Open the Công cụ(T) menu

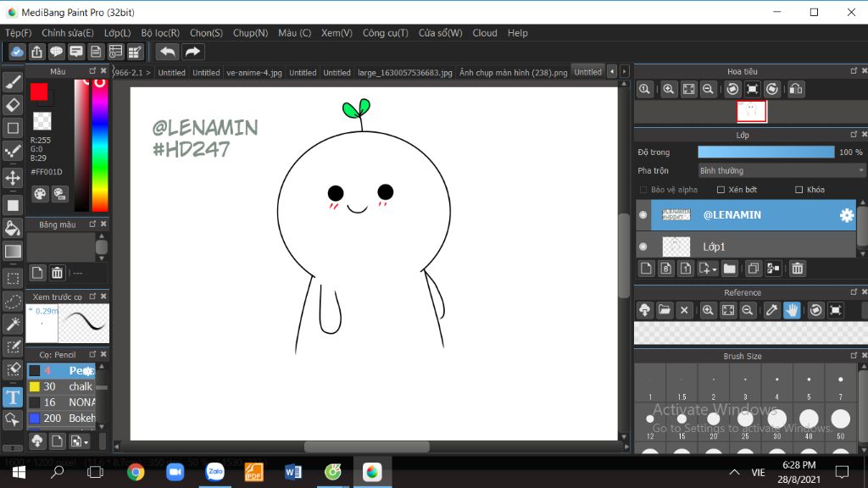point(386,33)
